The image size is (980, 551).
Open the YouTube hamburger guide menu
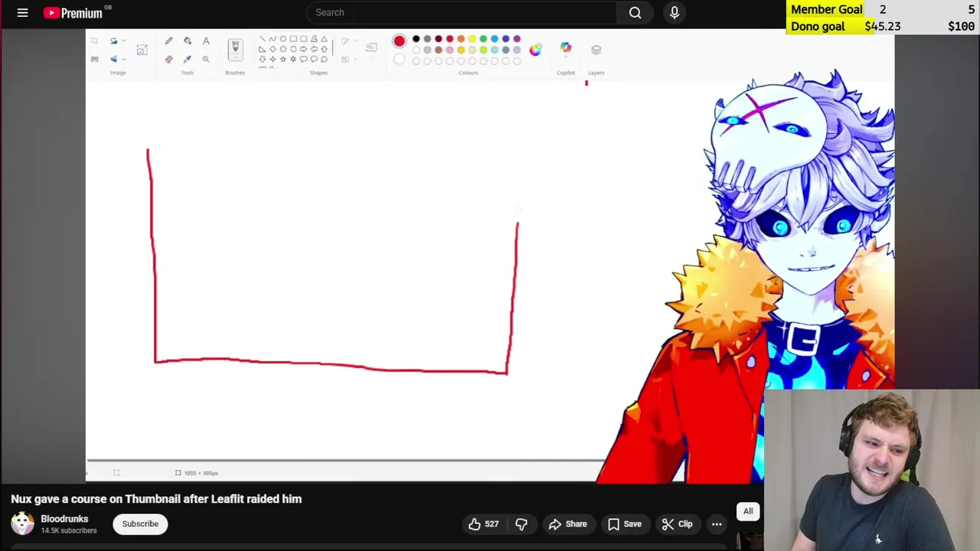click(22, 12)
